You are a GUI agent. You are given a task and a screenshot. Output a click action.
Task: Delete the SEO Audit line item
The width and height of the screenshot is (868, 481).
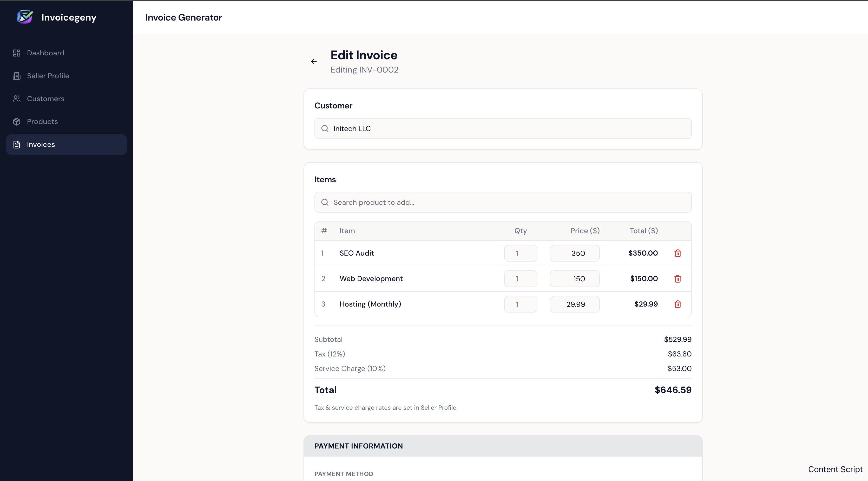678,253
